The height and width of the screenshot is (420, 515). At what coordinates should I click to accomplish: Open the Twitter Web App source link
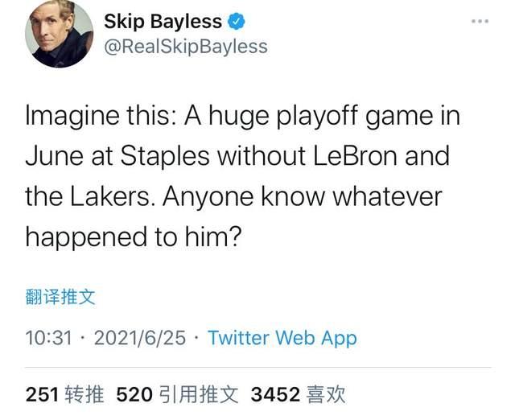(x=282, y=337)
